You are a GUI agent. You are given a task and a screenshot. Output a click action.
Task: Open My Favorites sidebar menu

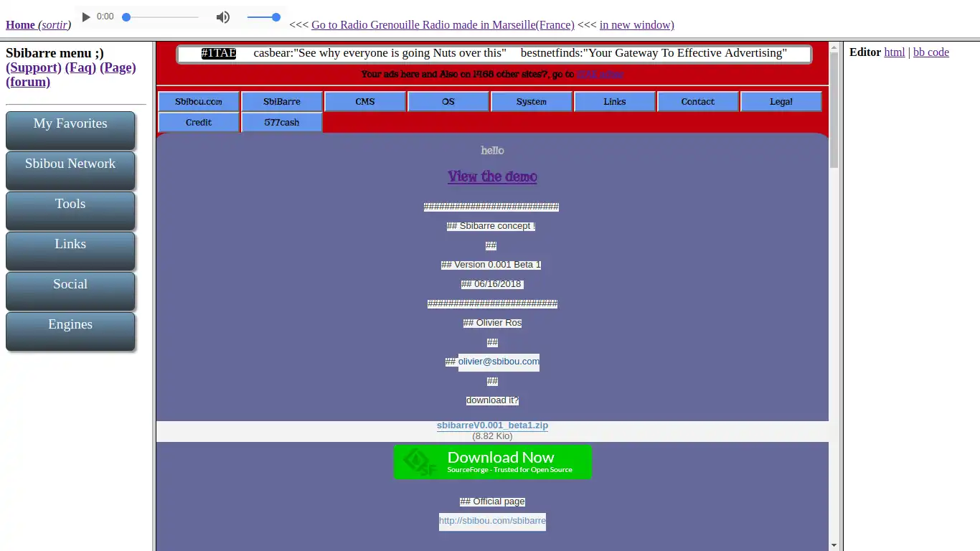pos(70,131)
